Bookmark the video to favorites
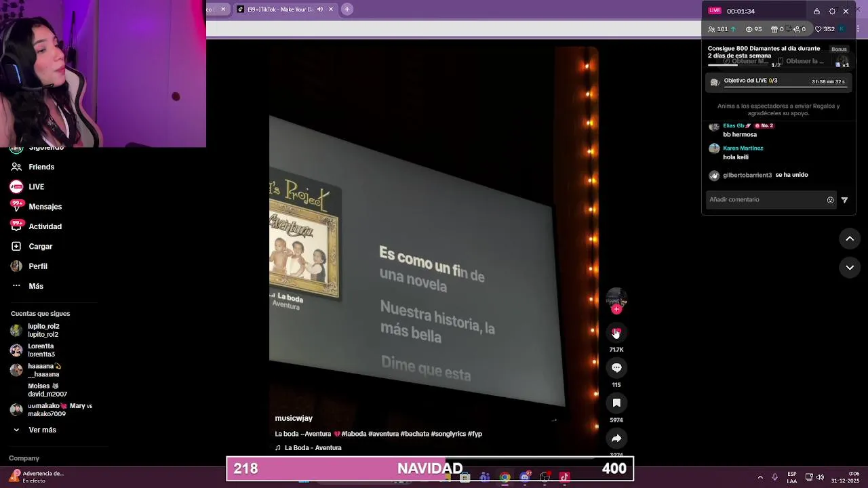868x488 pixels. (x=616, y=403)
